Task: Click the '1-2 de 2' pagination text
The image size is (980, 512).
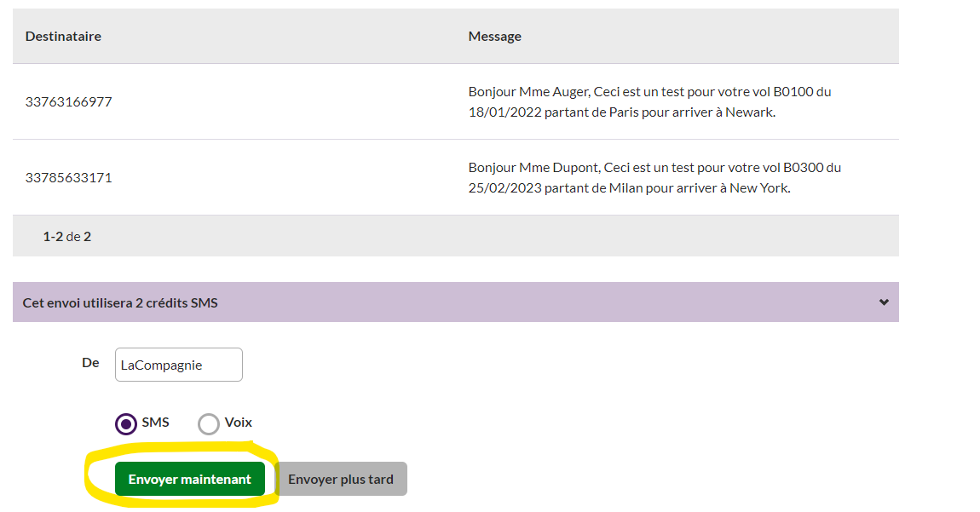Action: coord(66,236)
